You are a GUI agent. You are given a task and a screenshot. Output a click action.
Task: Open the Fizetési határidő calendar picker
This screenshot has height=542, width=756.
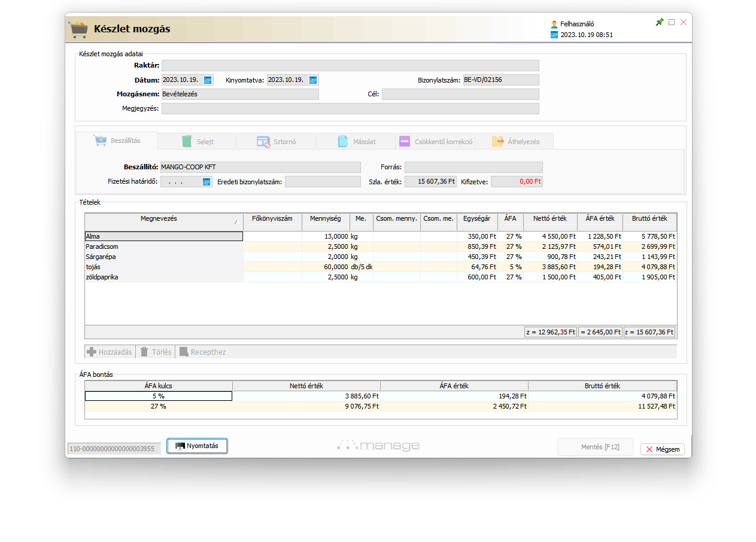(x=207, y=182)
